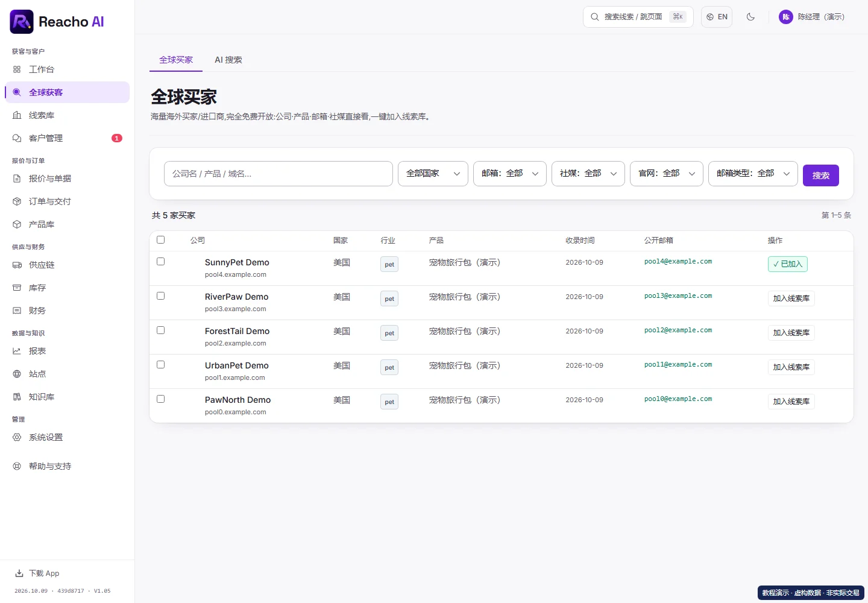
Task: Switch to the AI 搜索 tab
Action: [228, 60]
